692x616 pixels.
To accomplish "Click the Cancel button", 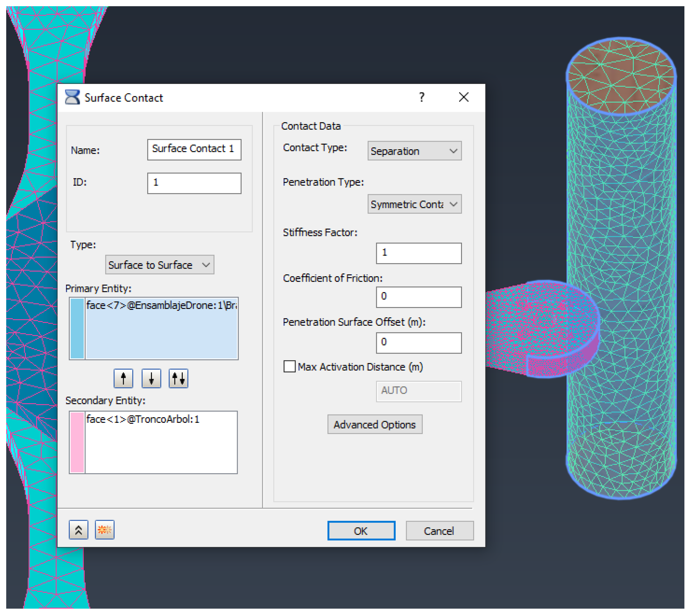I will (x=439, y=531).
